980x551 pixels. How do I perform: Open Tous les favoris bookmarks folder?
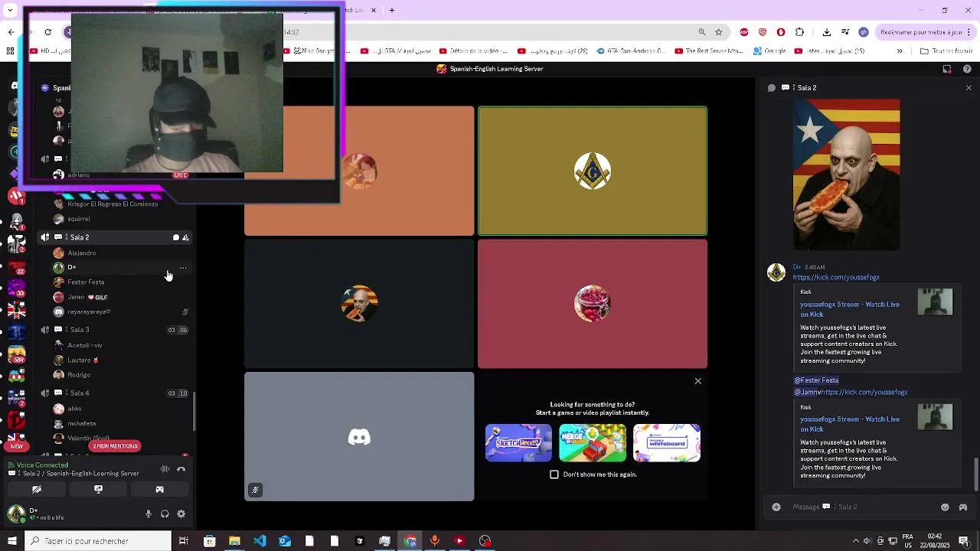tap(946, 51)
